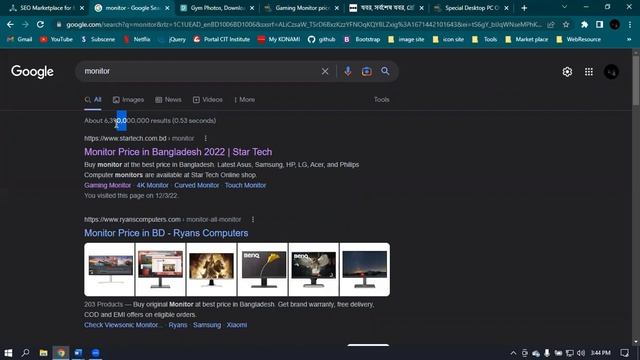This screenshot has width=640, height=360.
Task: Select the All results tab
Action: point(93,100)
